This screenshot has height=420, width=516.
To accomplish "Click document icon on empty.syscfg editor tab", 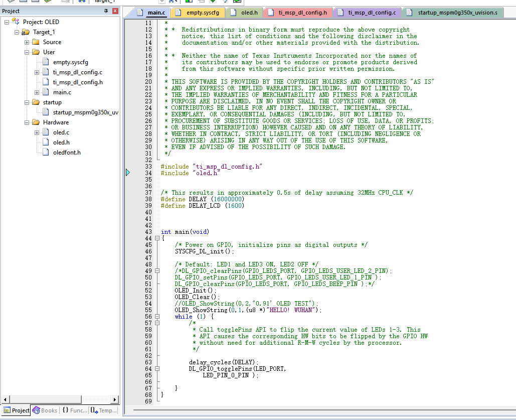I will (178, 13).
